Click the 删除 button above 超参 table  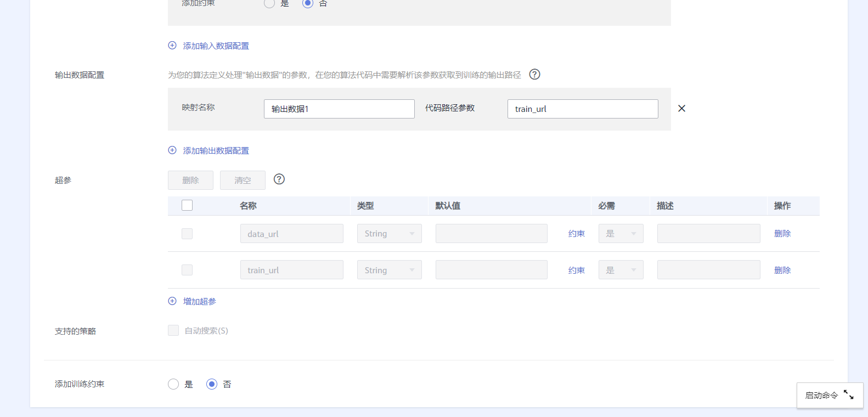[190, 180]
